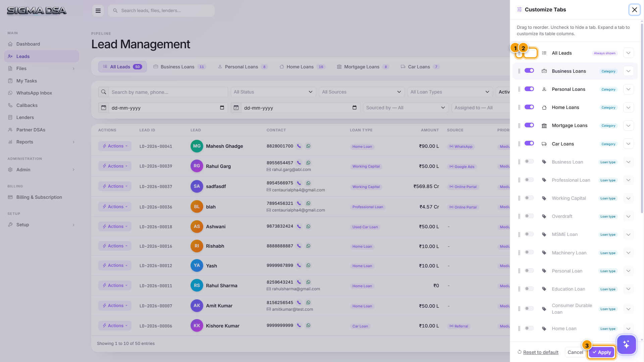The image size is (644, 362).
Task: Open the Sourced by dropdown
Action: [x=406, y=108]
